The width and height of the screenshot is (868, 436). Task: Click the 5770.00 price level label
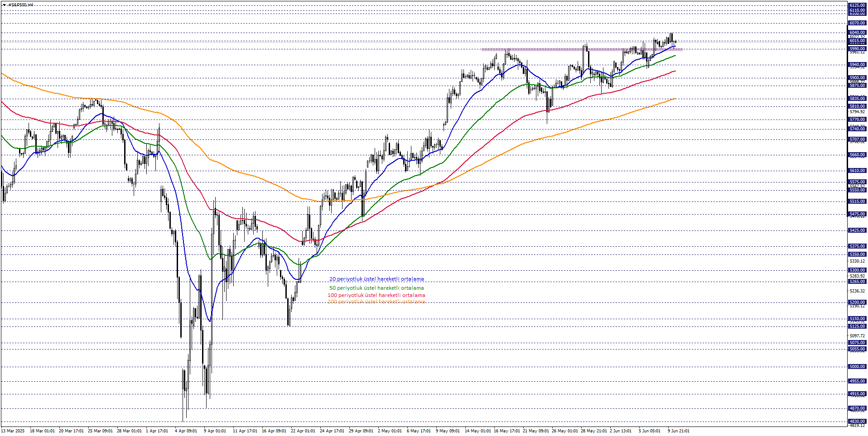click(x=857, y=120)
